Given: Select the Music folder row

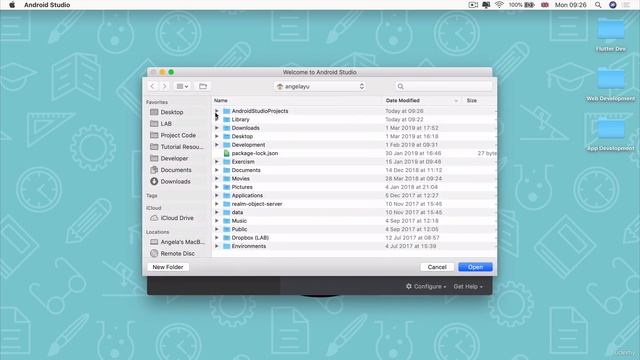Looking at the screenshot, I should (354, 221).
